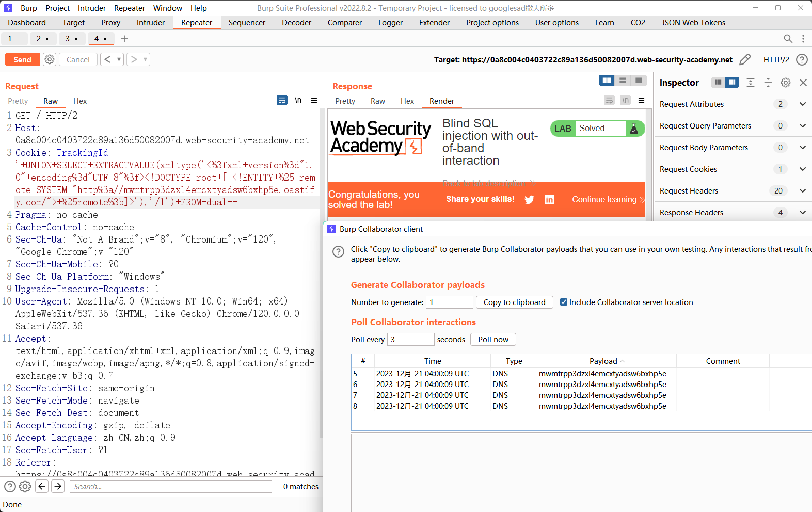Open history forward dropdown arrow
This screenshot has height=512, width=812.
(x=145, y=59)
